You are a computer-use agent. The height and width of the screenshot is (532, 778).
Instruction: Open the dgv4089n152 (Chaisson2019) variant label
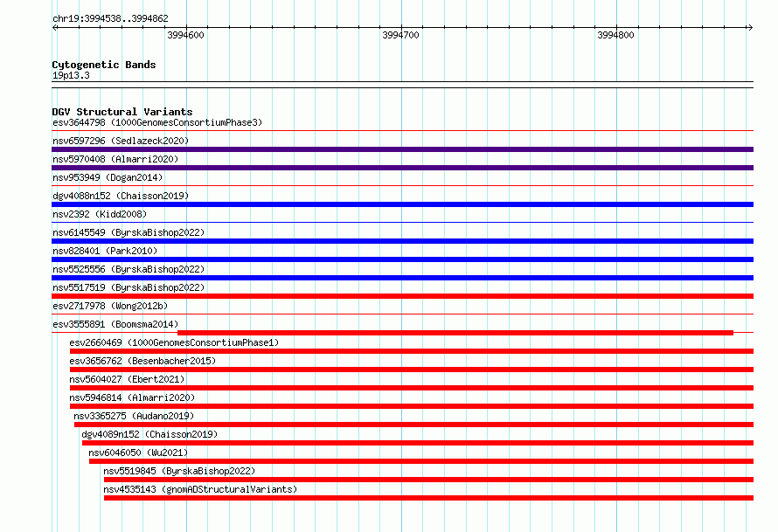[x=149, y=434]
